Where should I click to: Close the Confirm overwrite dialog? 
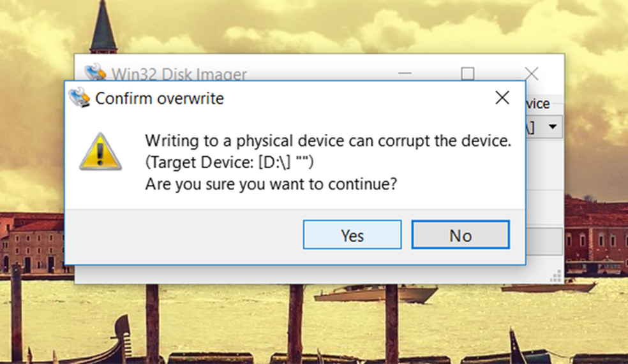[502, 98]
